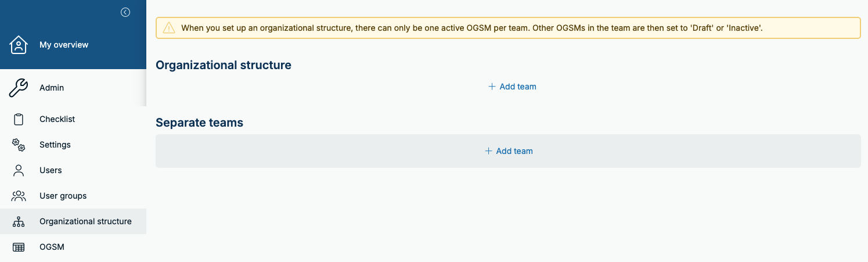
Task: Click the yellow warning triangle icon
Action: pyautogui.click(x=168, y=28)
